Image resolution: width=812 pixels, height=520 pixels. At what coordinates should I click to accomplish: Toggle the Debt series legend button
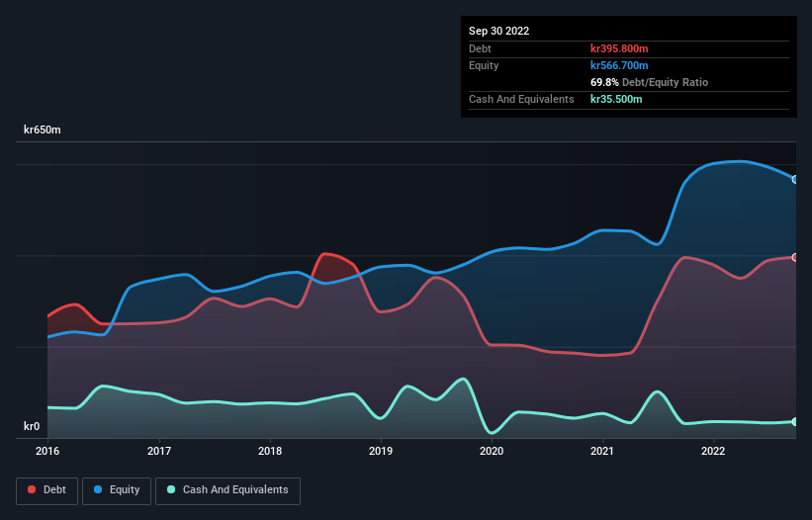click(x=47, y=490)
